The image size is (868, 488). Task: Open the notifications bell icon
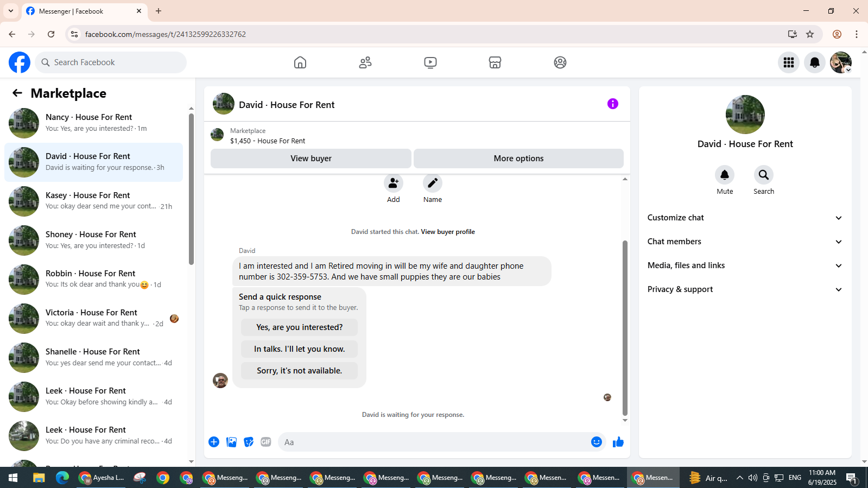tap(815, 62)
